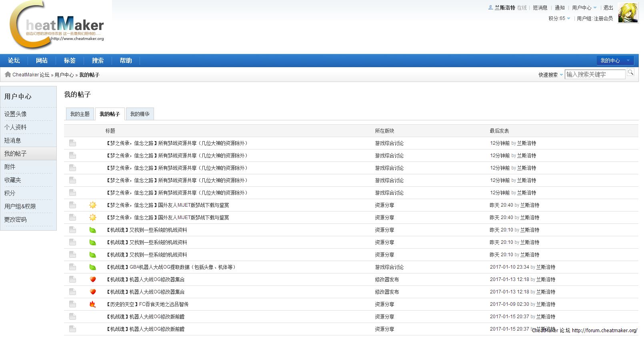Screen dimensions: 644x337
Task: Expand the 积分:65 dropdown
Action: click(559, 18)
